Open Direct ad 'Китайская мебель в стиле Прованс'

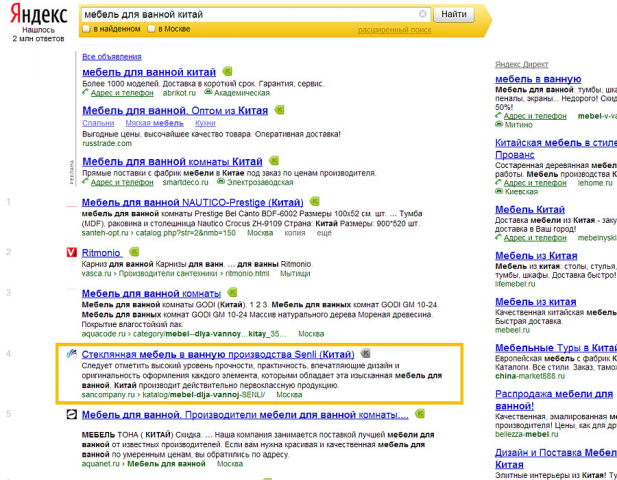[x=556, y=148]
